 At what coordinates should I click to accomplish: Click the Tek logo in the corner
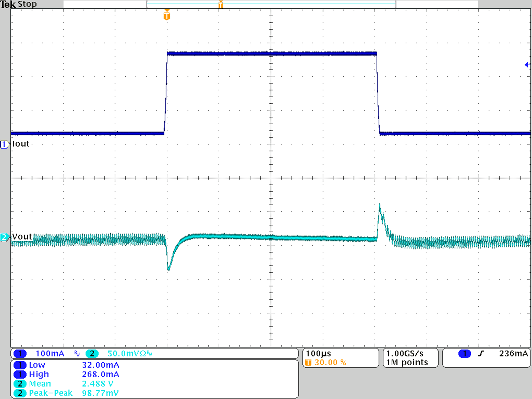(x=8, y=4)
